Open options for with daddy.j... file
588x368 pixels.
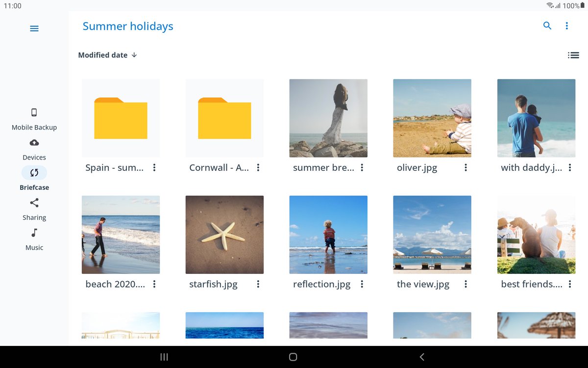570,167
